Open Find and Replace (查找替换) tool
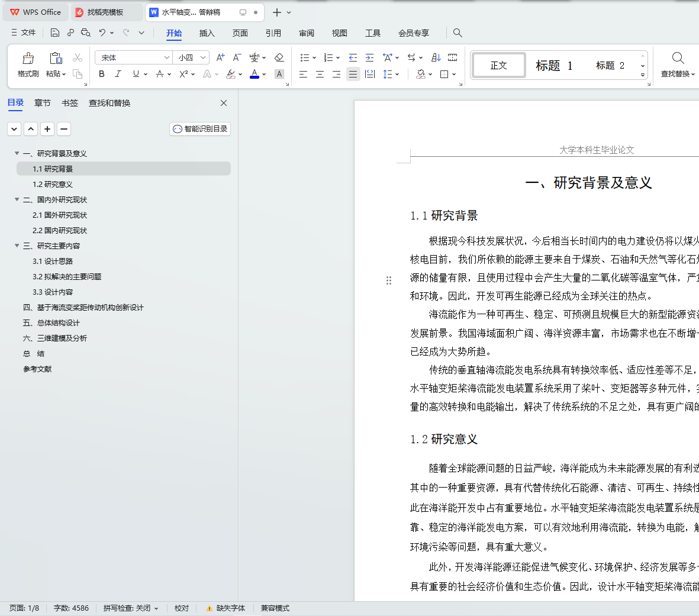 (678, 64)
